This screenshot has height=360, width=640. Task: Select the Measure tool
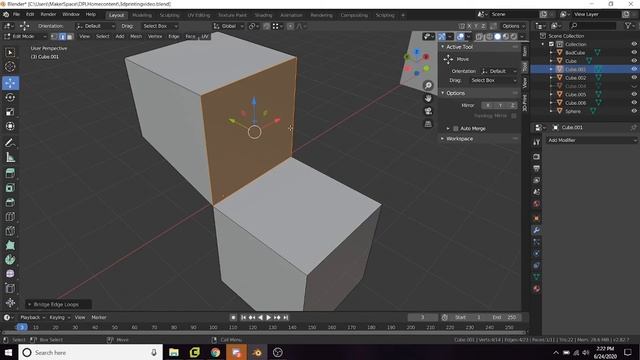(10, 157)
